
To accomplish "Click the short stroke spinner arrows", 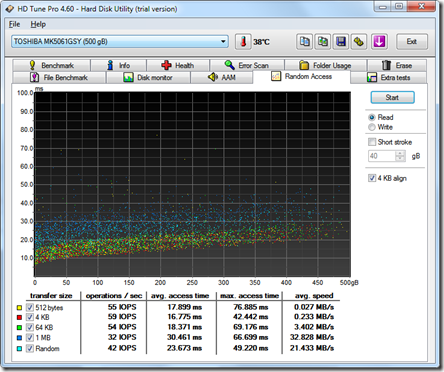I will tap(400, 156).
